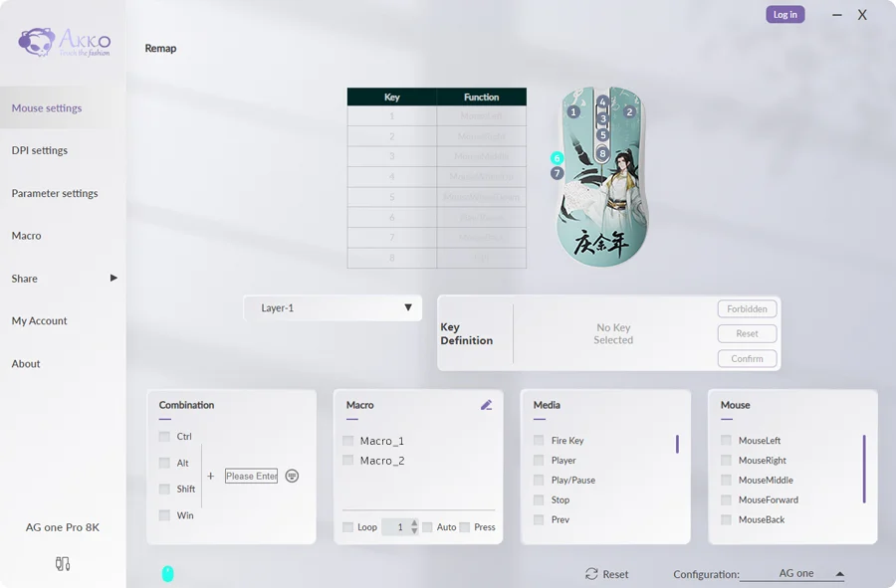Expand the Share submenu arrow

pyautogui.click(x=113, y=278)
